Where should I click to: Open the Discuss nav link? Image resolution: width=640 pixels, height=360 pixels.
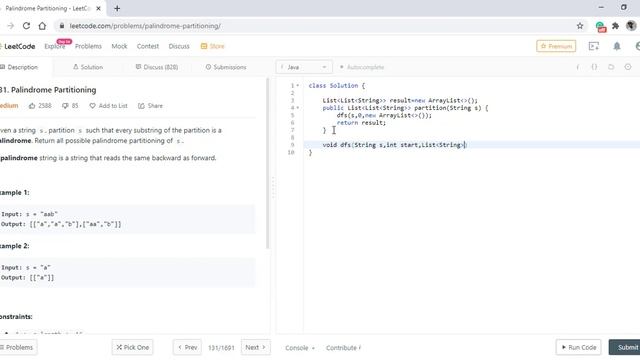click(179, 46)
